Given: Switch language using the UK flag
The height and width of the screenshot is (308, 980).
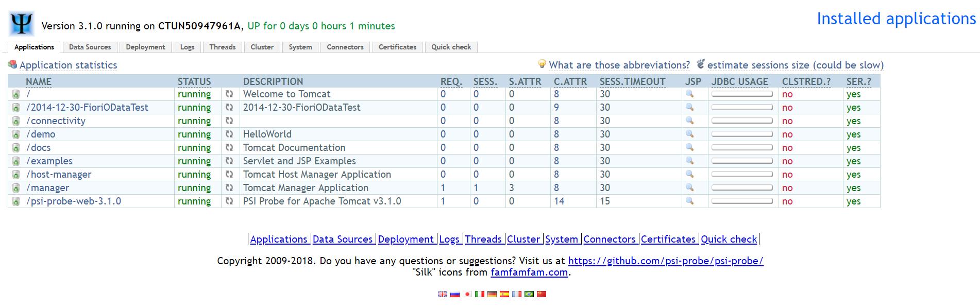Looking at the screenshot, I should (x=443, y=294).
